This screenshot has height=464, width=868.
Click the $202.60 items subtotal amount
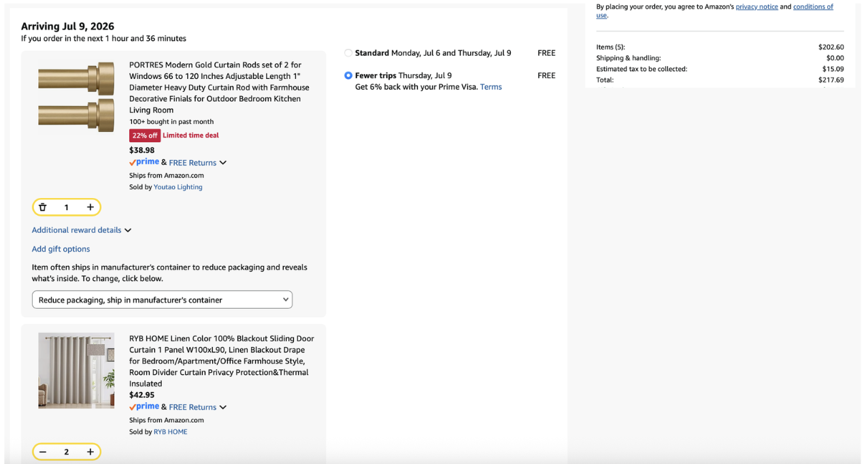click(x=831, y=47)
